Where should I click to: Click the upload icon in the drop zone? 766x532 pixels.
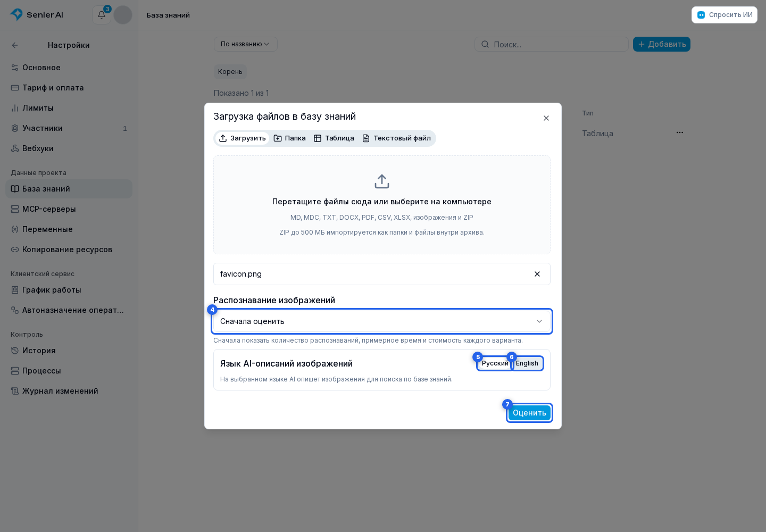click(x=382, y=181)
